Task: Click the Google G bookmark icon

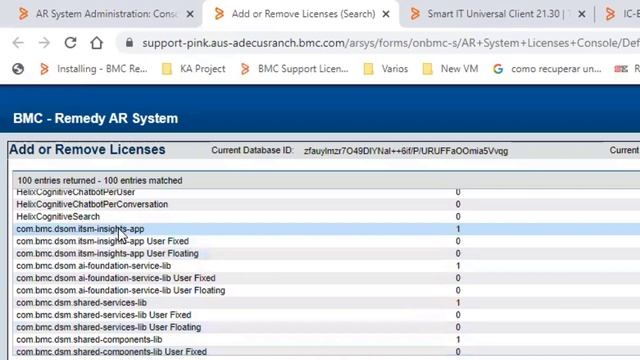Action: point(498,69)
